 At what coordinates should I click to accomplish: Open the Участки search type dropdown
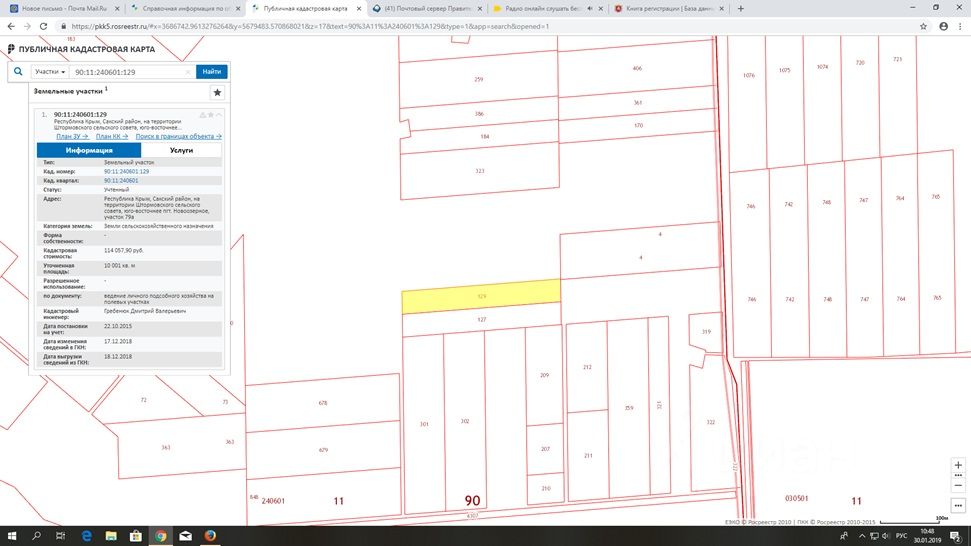pos(50,72)
